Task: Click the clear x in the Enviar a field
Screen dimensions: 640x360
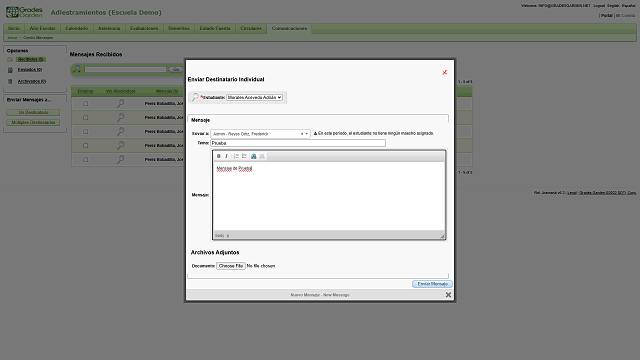Action: (x=302, y=134)
